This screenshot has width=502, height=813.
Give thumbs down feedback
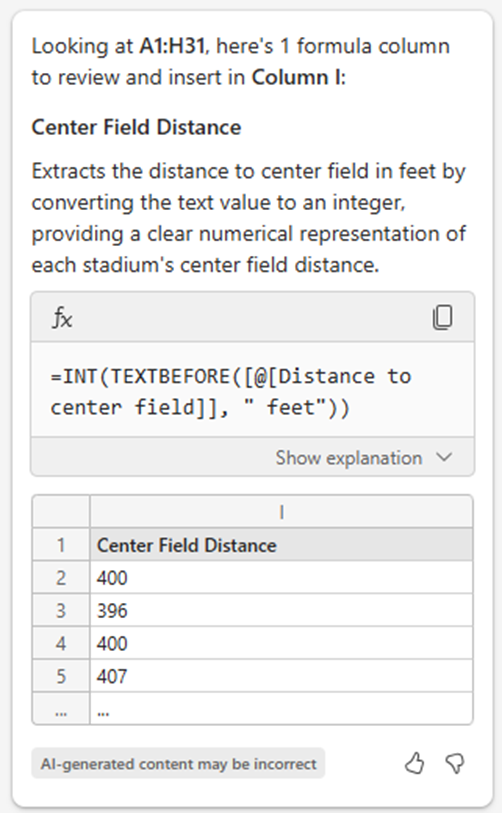click(455, 763)
